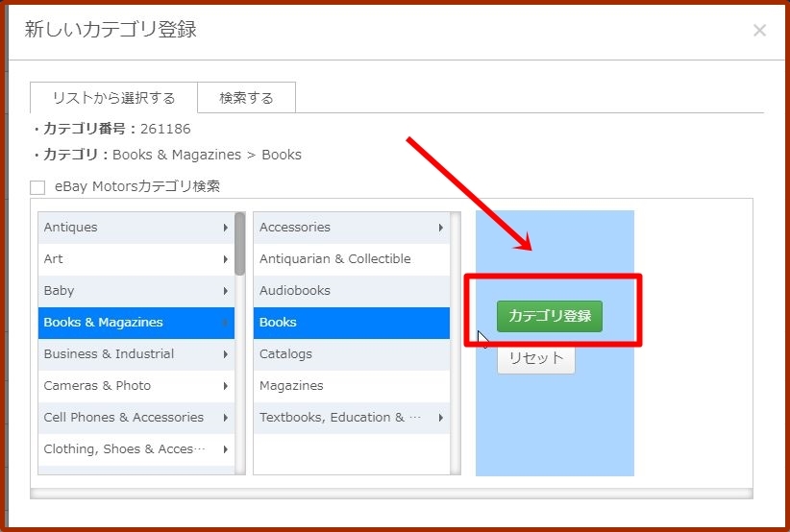
Task: Select the highlighted Books subcategory
Action: point(351,323)
